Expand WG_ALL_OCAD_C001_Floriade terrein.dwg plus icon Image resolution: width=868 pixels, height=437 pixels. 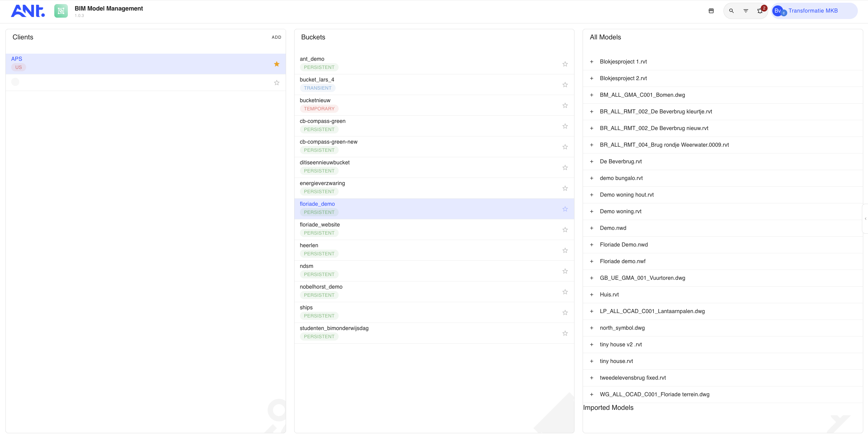tap(592, 394)
